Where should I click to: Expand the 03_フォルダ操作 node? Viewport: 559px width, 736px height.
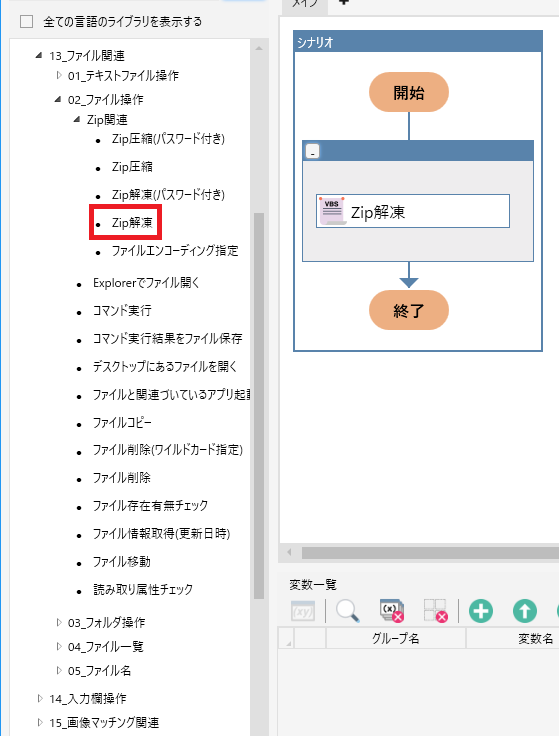click(x=59, y=622)
